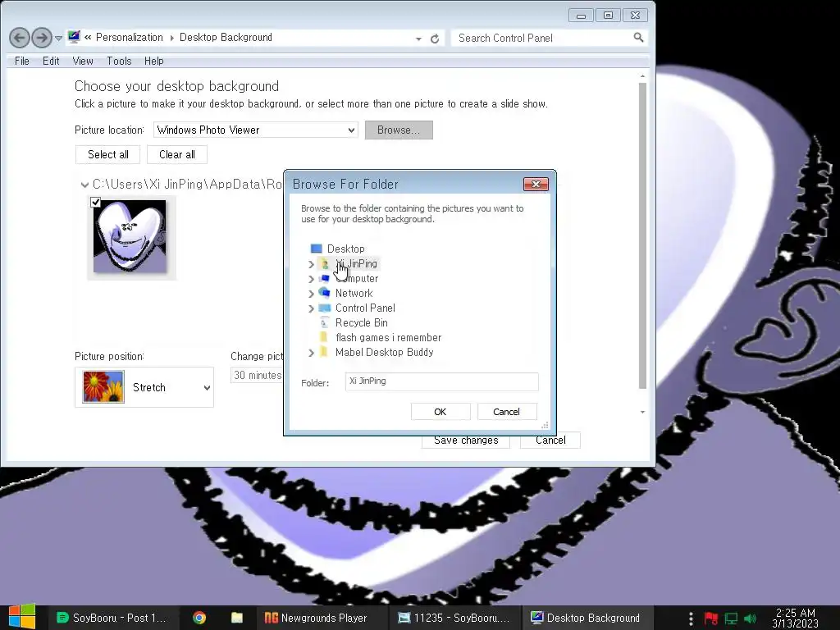Expand the Network tree node

click(x=311, y=294)
